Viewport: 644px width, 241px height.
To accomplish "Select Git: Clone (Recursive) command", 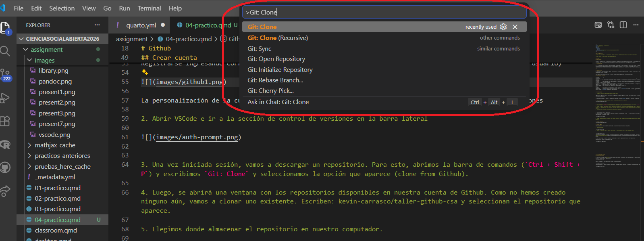I will (x=278, y=38).
